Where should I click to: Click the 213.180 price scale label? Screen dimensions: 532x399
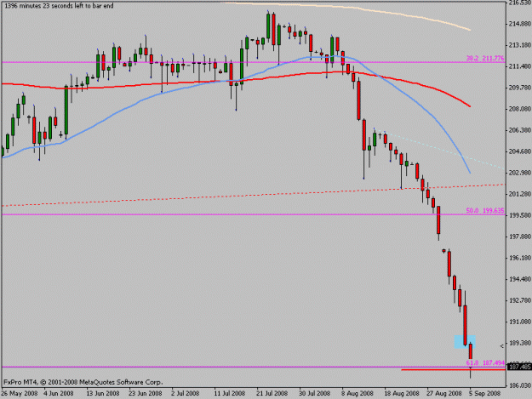(520, 45)
